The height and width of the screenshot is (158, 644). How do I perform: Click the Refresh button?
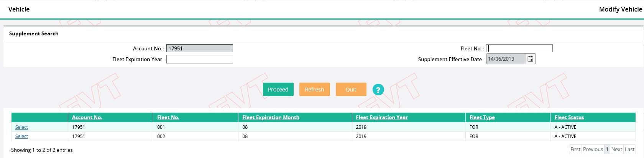314,90
